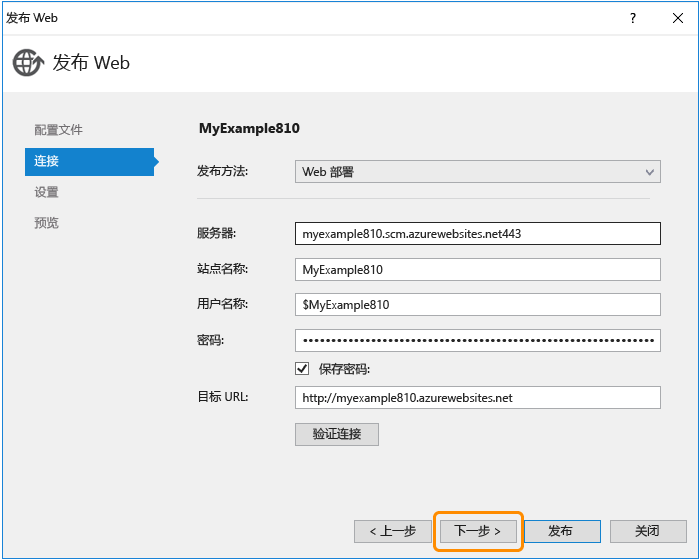
Task: Click the globe publish icon in header
Action: 27,63
